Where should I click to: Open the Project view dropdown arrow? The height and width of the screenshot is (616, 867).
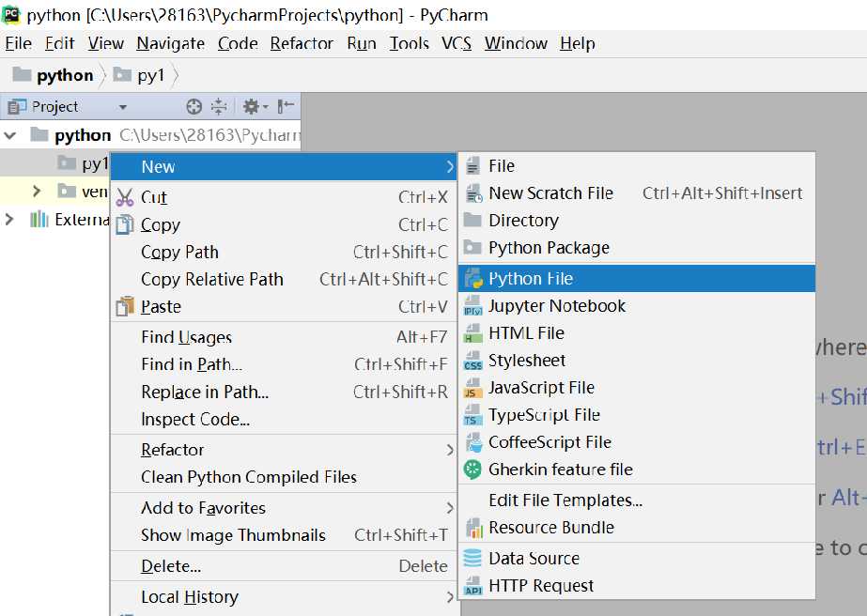(123, 107)
